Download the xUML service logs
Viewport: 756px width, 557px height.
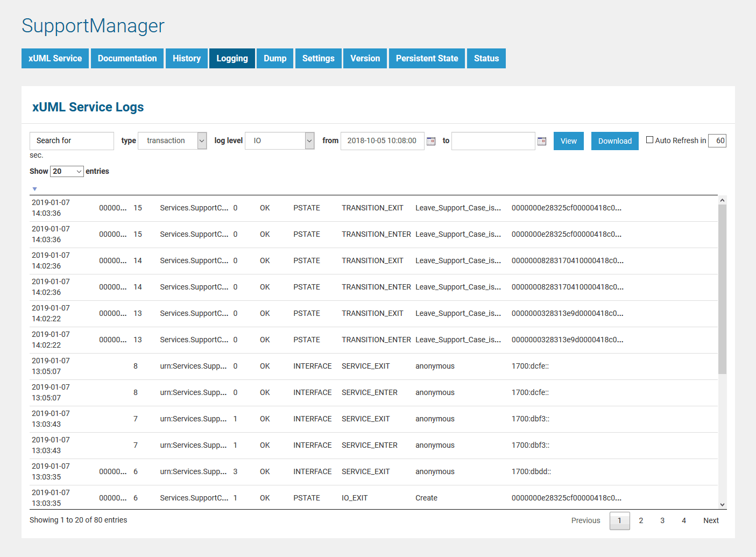(614, 140)
